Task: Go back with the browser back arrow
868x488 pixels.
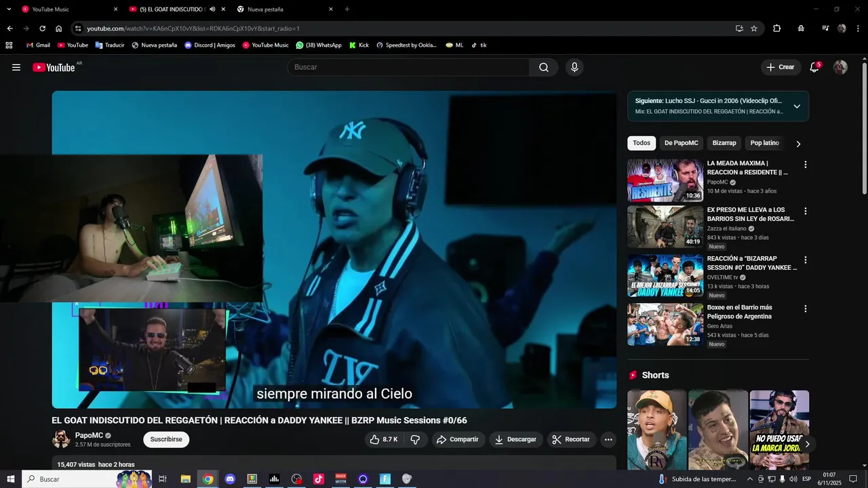Action: 9,28
